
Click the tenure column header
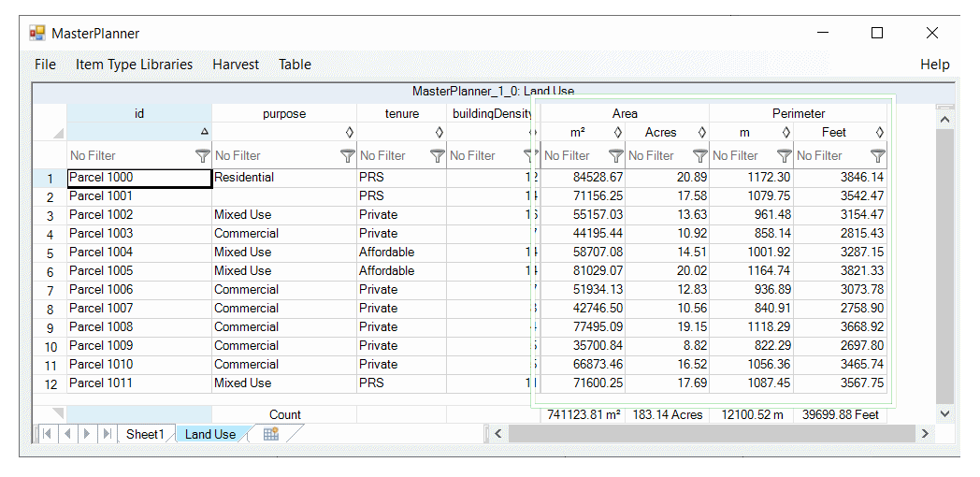(402, 113)
